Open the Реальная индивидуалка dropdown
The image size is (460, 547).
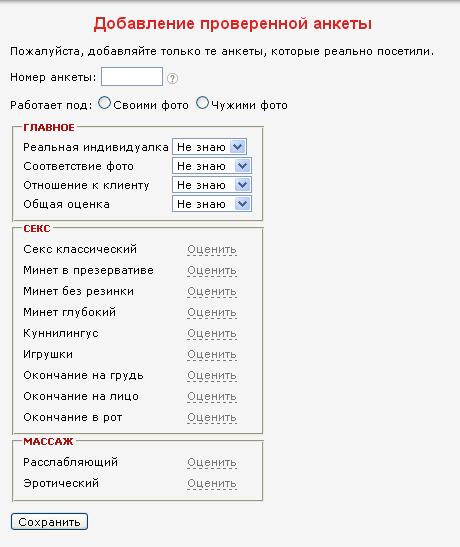point(209,147)
